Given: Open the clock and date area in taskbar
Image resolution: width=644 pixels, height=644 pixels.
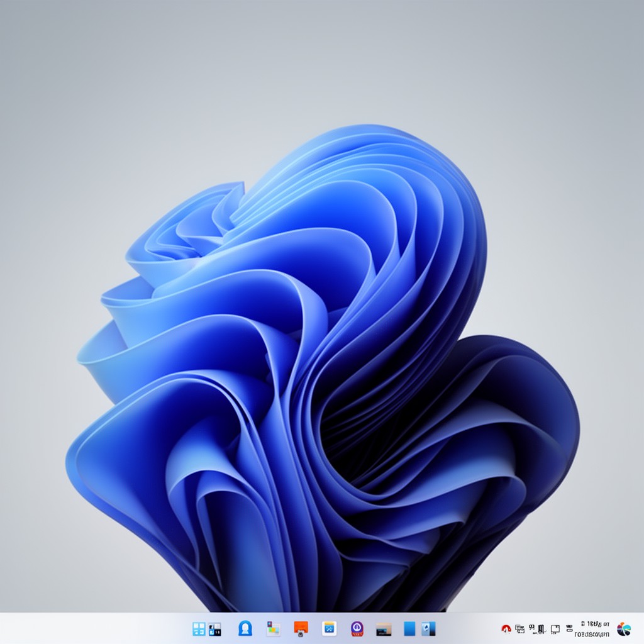Looking at the screenshot, I should click(593, 629).
